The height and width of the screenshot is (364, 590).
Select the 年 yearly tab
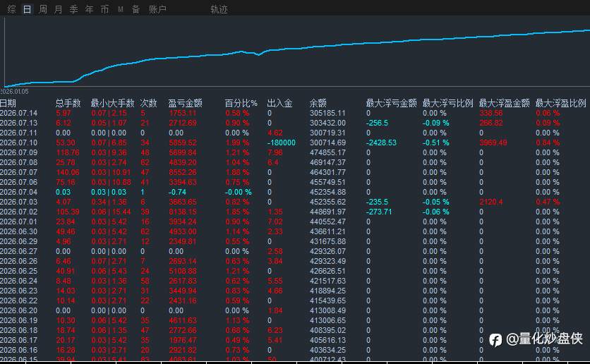(x=89, y=9)
